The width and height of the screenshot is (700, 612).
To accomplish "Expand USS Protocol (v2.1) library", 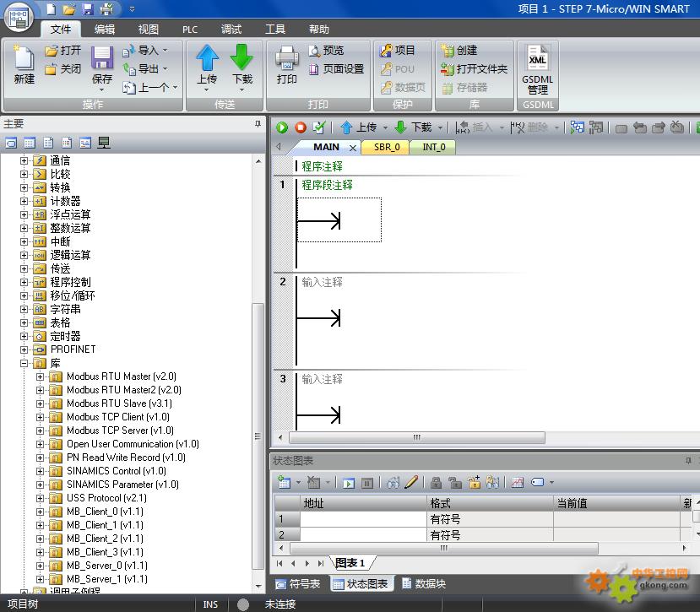I will (x=41, y=498).
